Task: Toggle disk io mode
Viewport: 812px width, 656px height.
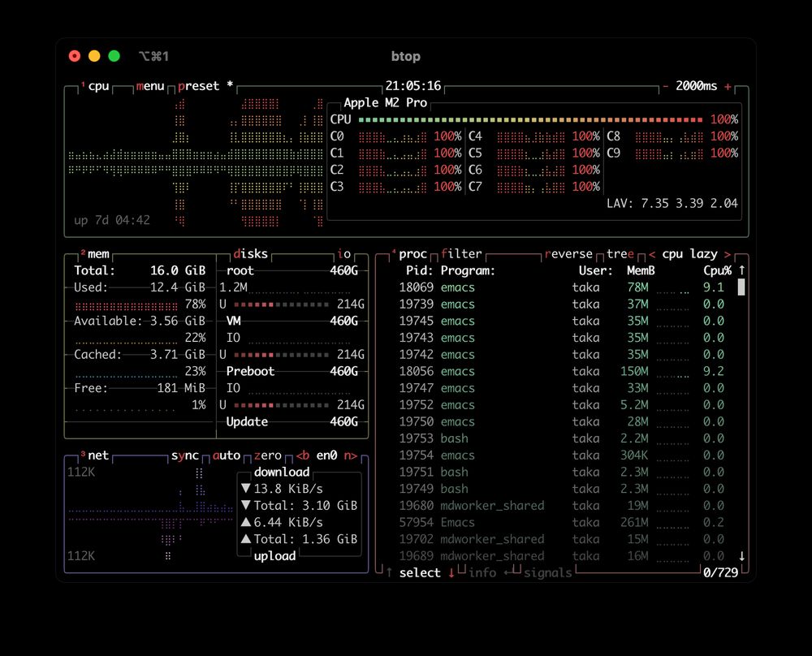Action: [343, 253]
